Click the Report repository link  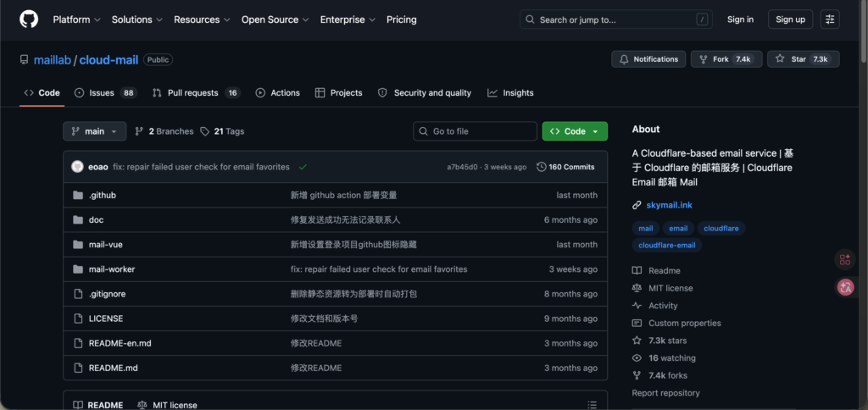point(666,393)
